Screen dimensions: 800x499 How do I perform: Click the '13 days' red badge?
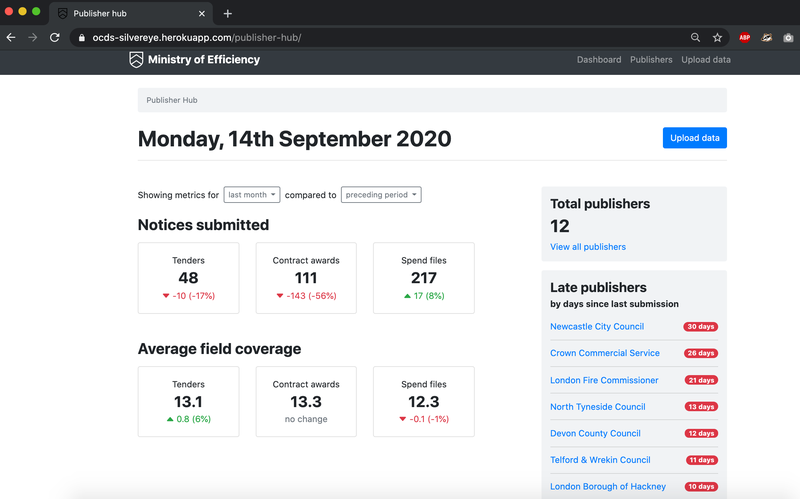click(x=701, y=407)
